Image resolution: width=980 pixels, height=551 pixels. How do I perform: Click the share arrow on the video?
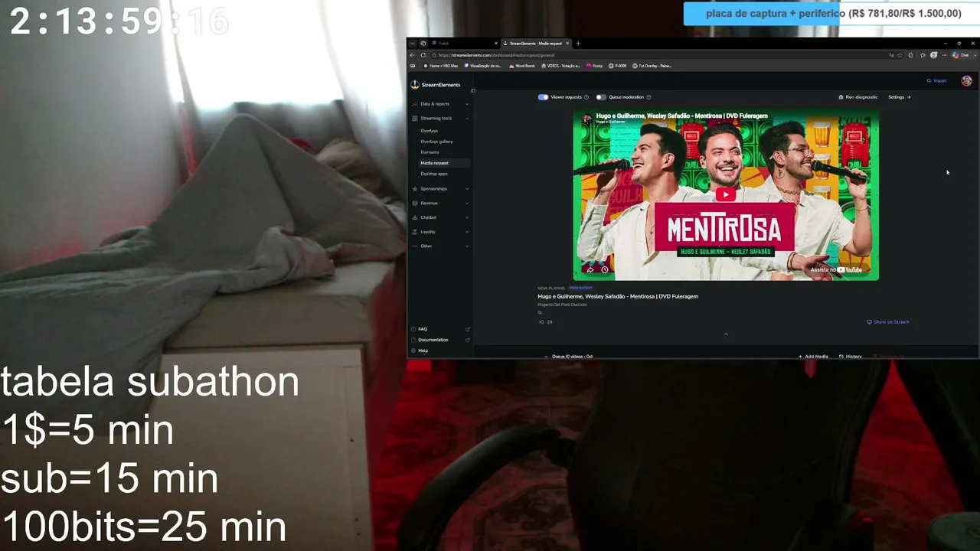pyautogui.click(x=590, y=269)
